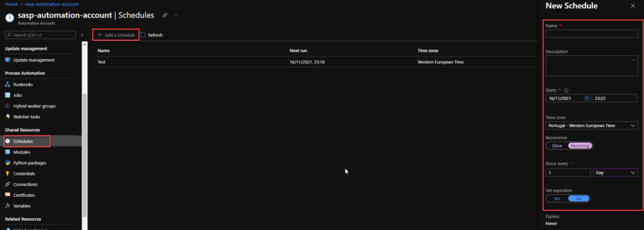Click the 16/11/2021, 23:18 next run cell

pos(308,62)
